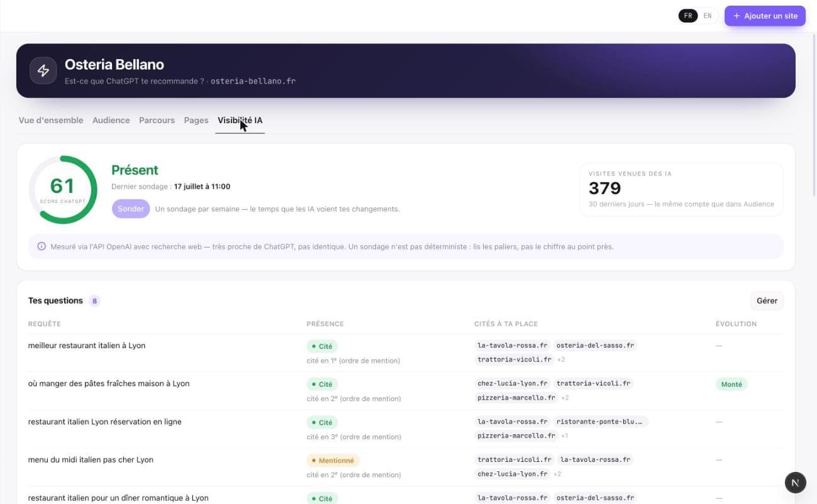Click osteria-del-sasso.fr chip in 'meilleur restaurant' row
Image resolution: width=817 pixels, height=504 pixels.
click(x=596, y=345)
